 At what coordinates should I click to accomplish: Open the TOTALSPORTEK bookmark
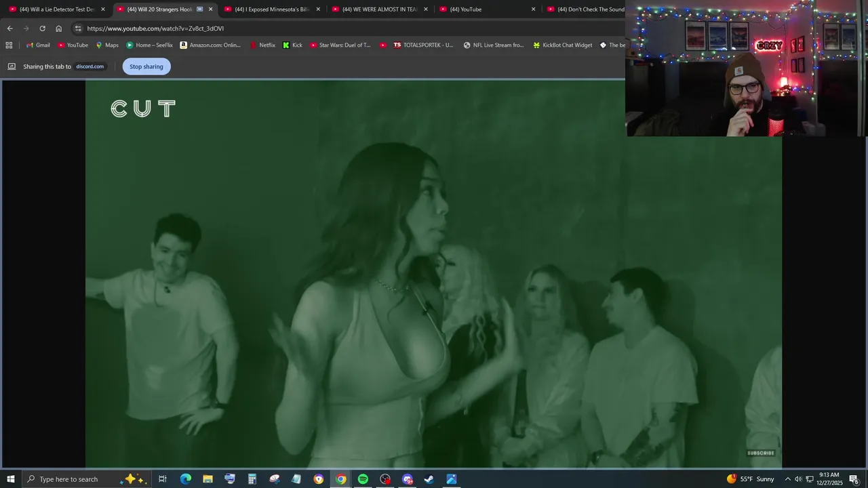point(423,45)
